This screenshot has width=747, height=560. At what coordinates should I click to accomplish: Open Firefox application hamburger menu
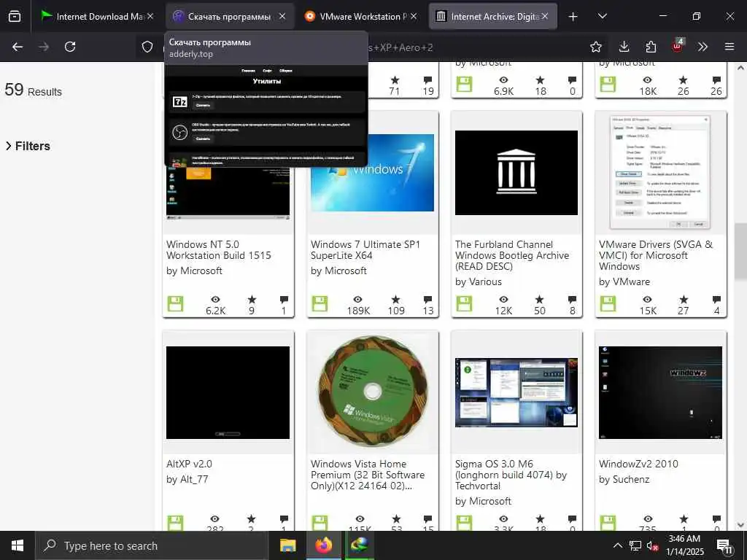729,47
